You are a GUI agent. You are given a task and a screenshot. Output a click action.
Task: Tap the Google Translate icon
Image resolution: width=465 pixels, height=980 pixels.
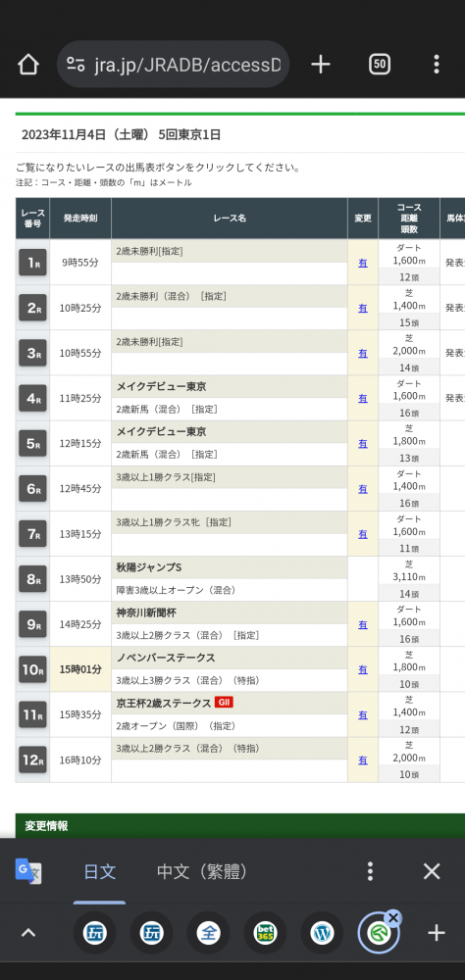tap(28, 871)
